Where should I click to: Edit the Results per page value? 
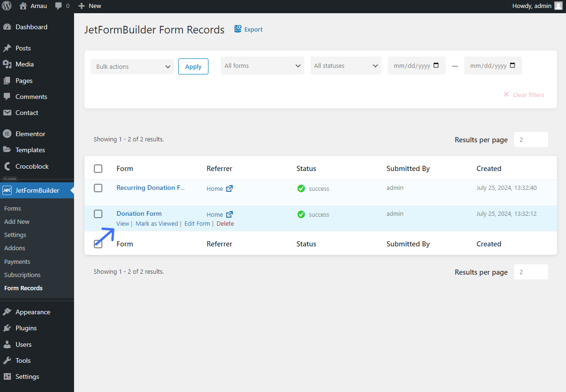click(x=531, y=139)
